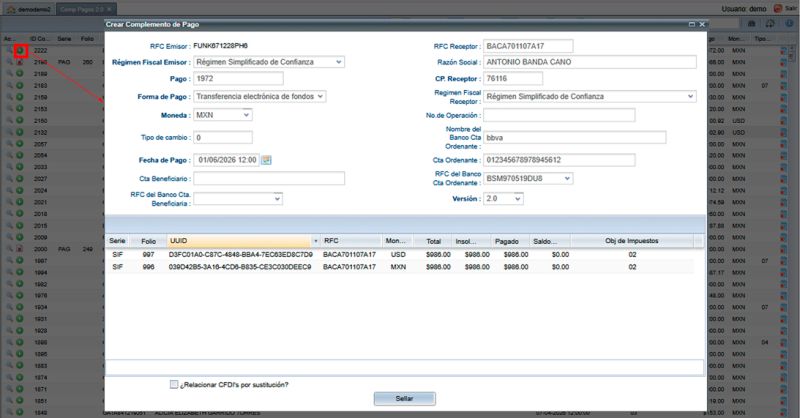800x418 pixels.
Task: Focus the Fecha de Pago date field
Action: point(227,160)
